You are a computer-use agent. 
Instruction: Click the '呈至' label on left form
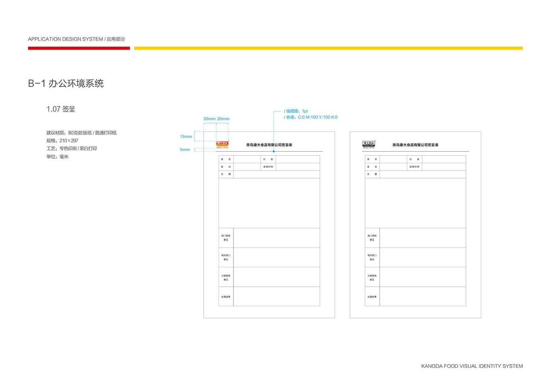pyautogui.click(x=226, y=159)
